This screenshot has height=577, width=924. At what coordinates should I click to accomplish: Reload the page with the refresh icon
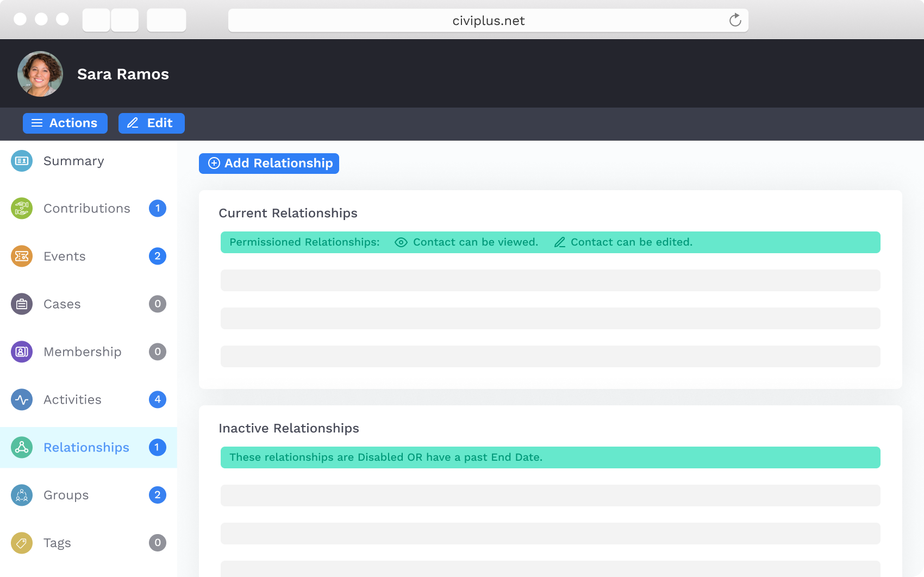tap(735, 20)
